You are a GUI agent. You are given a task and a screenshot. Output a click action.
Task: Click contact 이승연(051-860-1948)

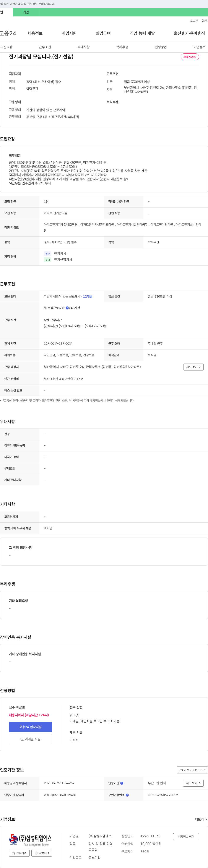pyautogui.click(x=60, y=795)
